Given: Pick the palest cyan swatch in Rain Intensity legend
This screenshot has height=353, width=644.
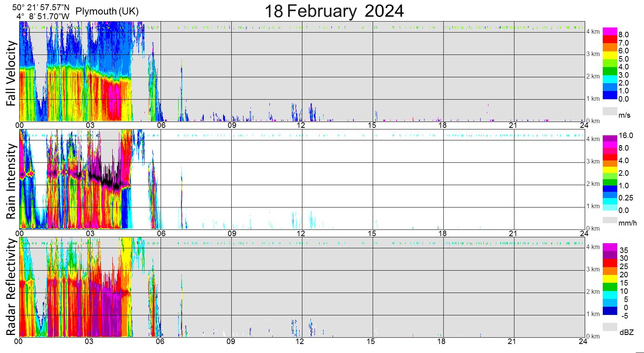Looking at the screenshot, I should (x=610, y=208).
